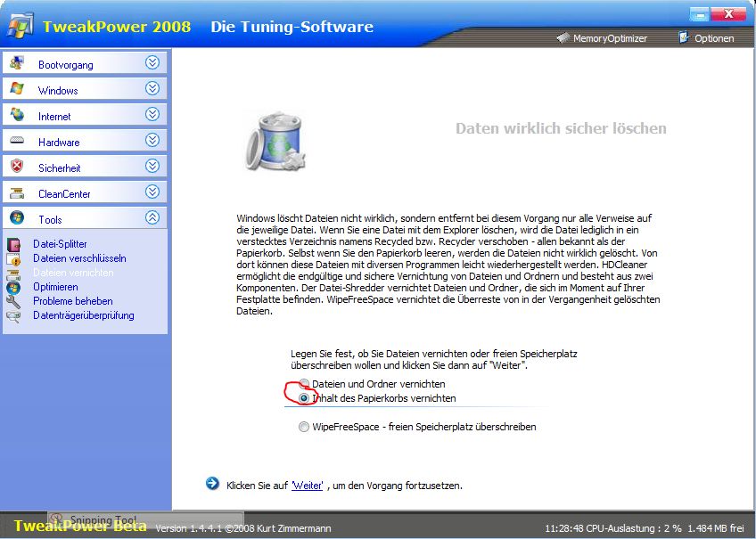Click the Optimieren globe icon
This screenshot has height=539, width=756.
point(13,288)
